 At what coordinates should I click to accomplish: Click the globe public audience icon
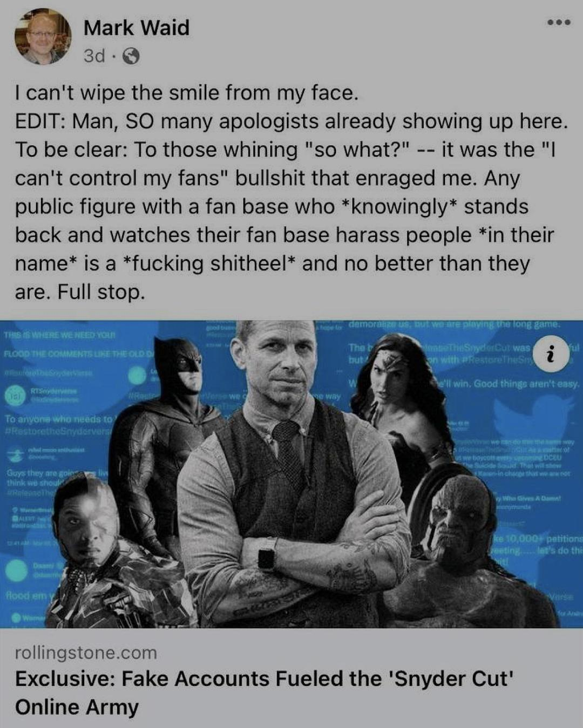pyautogui.click(x=131, y=56)
